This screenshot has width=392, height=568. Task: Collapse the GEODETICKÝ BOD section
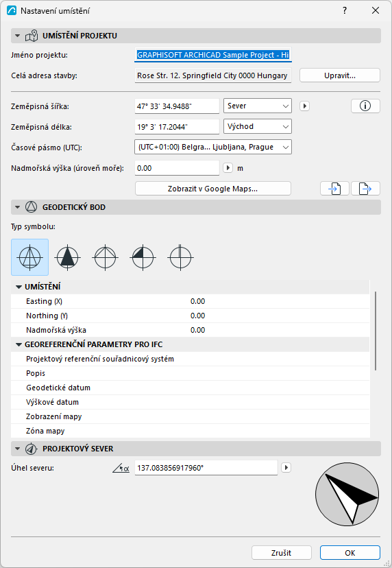click(17, 207)
